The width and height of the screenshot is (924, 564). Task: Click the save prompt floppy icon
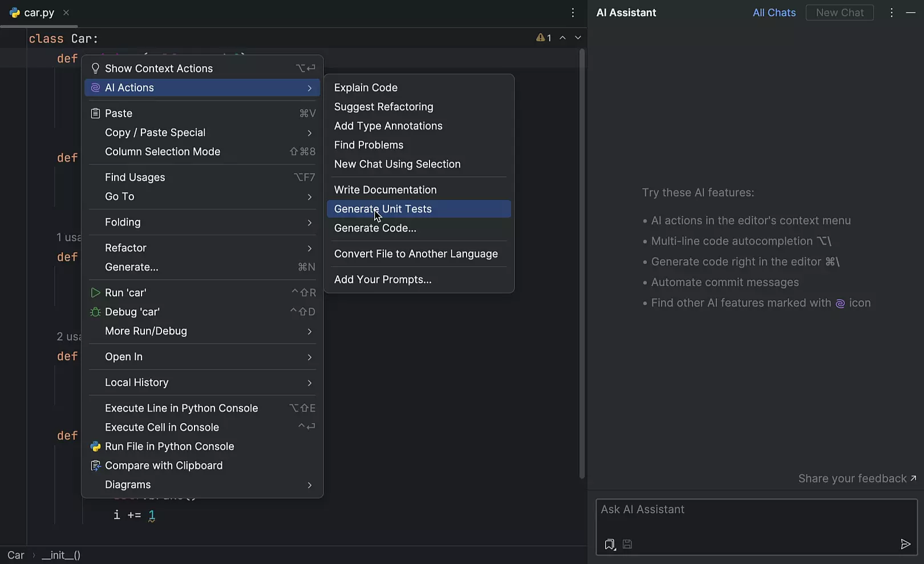tap(627, 544)
